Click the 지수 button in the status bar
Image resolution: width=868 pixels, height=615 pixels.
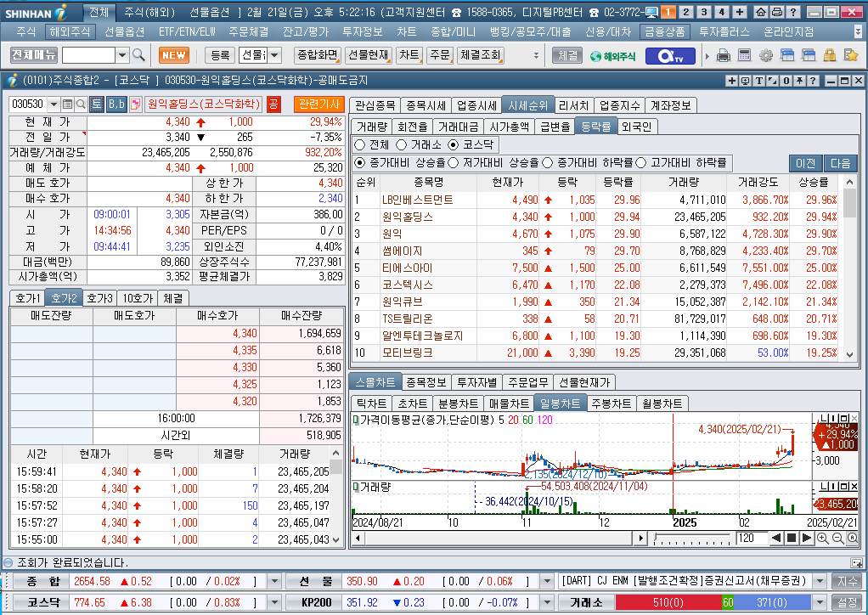tap(847, 581)
